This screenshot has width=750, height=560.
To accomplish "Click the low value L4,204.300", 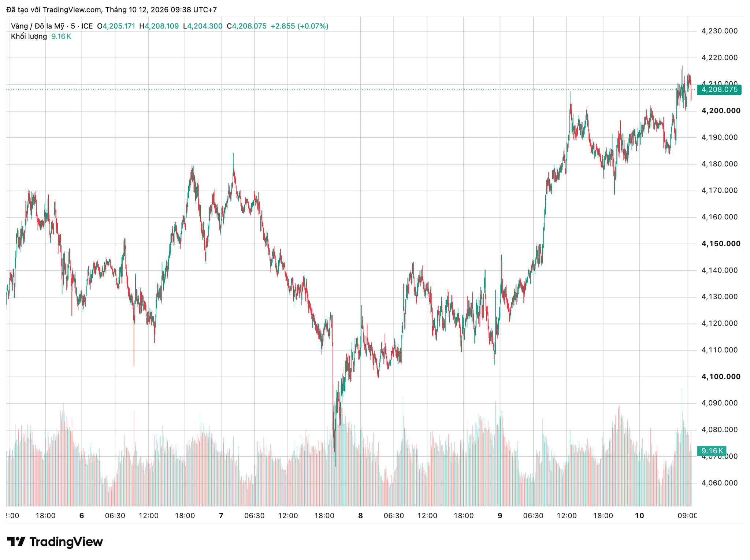I will [x=203, y=26].
